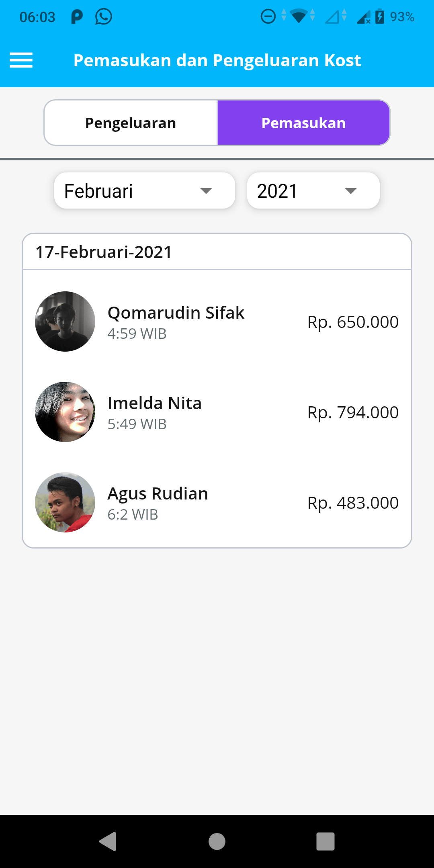Tap the P notification icon in status bar

77,17
